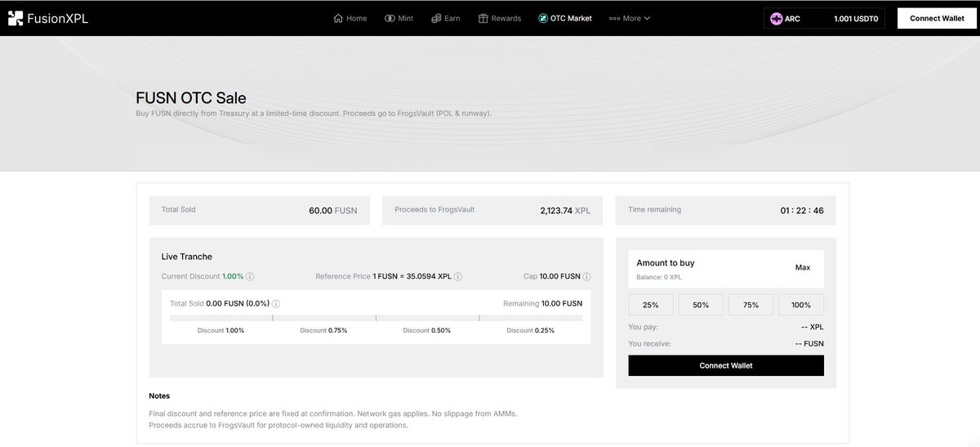Click the Max button
Image resolution: width=980 pixels, height=447 pixels.
[803, 267]
